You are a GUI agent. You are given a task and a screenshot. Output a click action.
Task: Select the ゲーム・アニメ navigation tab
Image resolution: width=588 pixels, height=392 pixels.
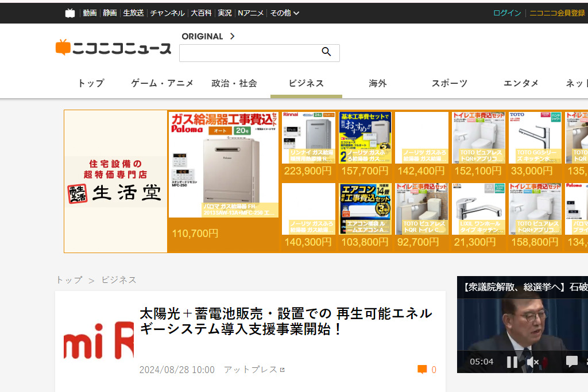[x=162, y=83]
